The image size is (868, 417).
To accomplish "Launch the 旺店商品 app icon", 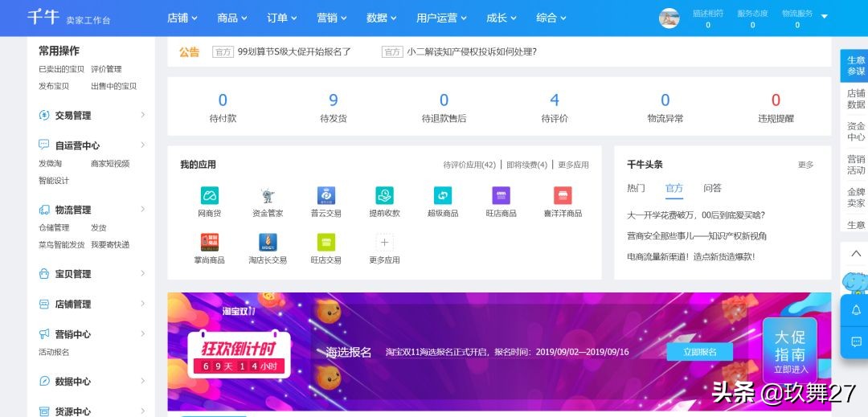I will (x=501, y=195).
